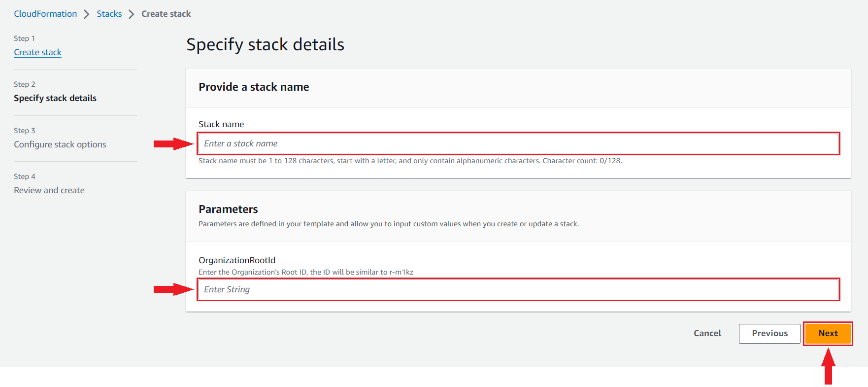Open the CloudFormation breadcrumb link
The image size is (868, 387).
click(x=45, y=14)
